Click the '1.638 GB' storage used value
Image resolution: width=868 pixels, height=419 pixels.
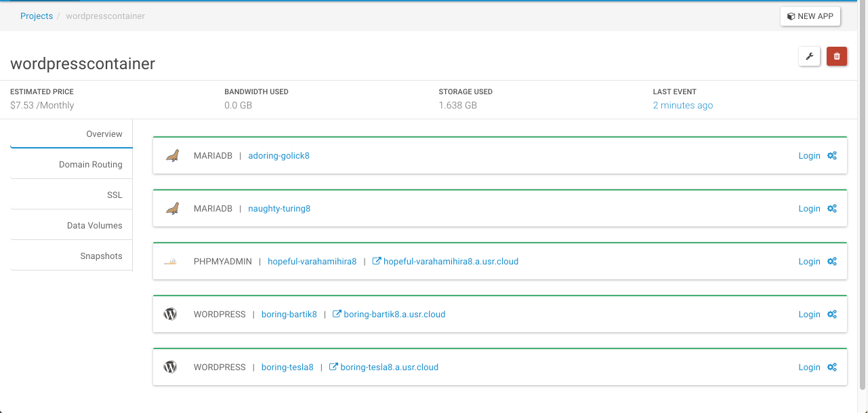click(457, 105)
